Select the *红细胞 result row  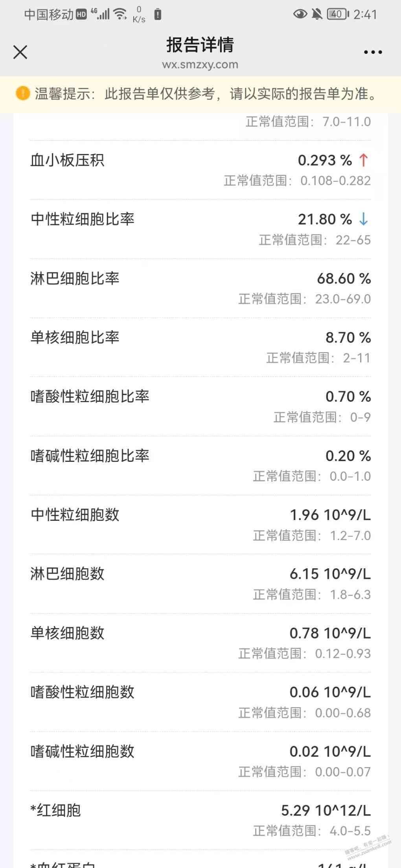(x=200, y=820)
